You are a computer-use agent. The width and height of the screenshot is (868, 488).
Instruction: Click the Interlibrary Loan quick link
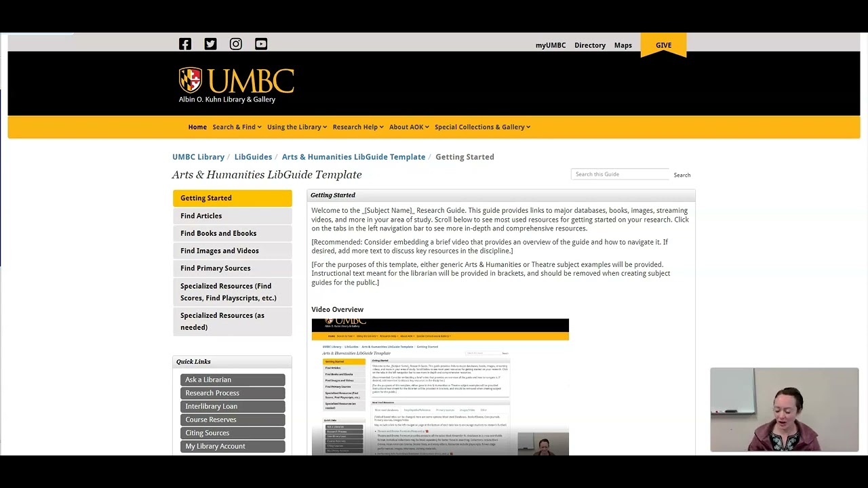coord(233,406)
